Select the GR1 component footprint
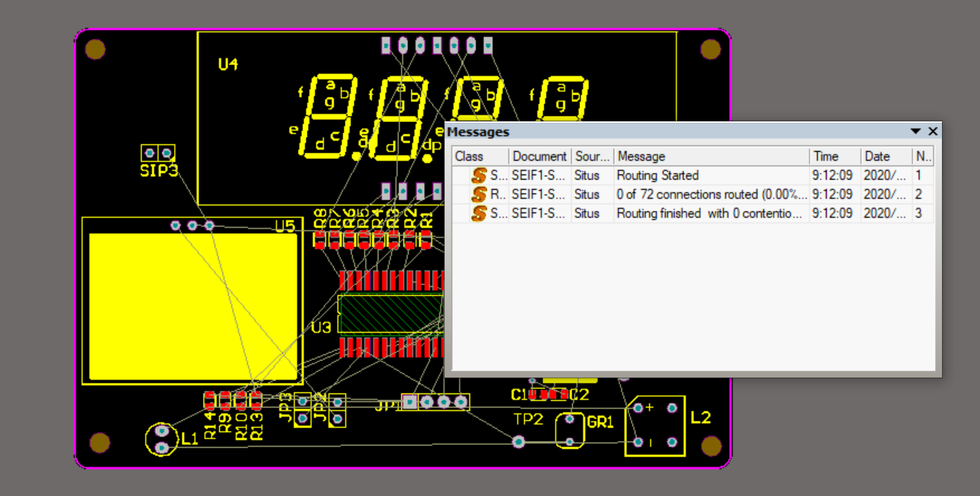 [x=570, y=430]
